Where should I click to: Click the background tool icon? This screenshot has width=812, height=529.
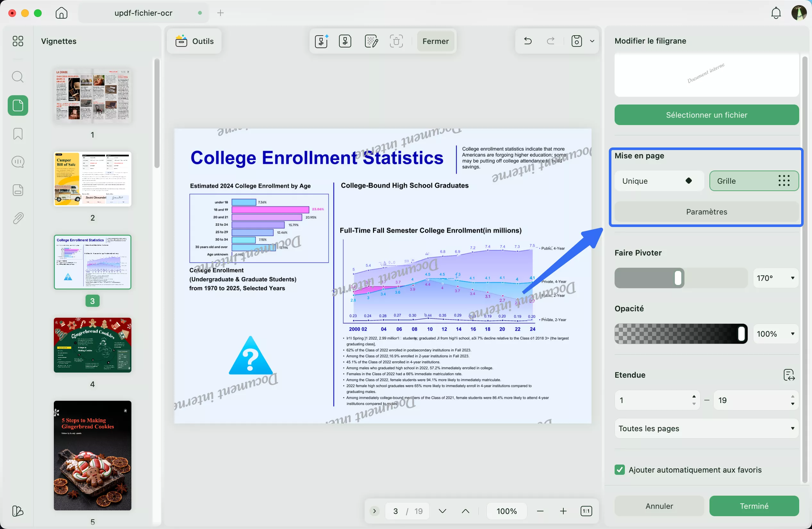(371, 41)
